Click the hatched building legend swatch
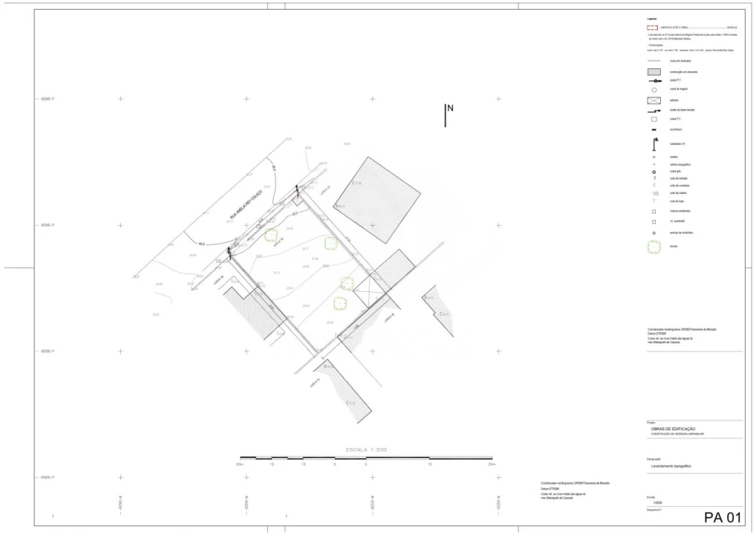Screen dimensions: 756x535 click(654, 72)
